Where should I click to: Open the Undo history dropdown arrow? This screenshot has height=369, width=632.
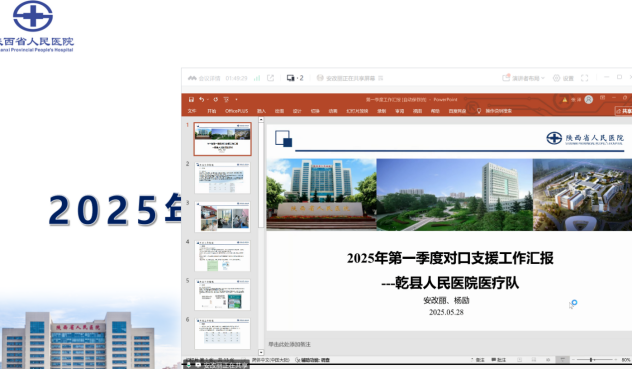(x=208, y=100)
